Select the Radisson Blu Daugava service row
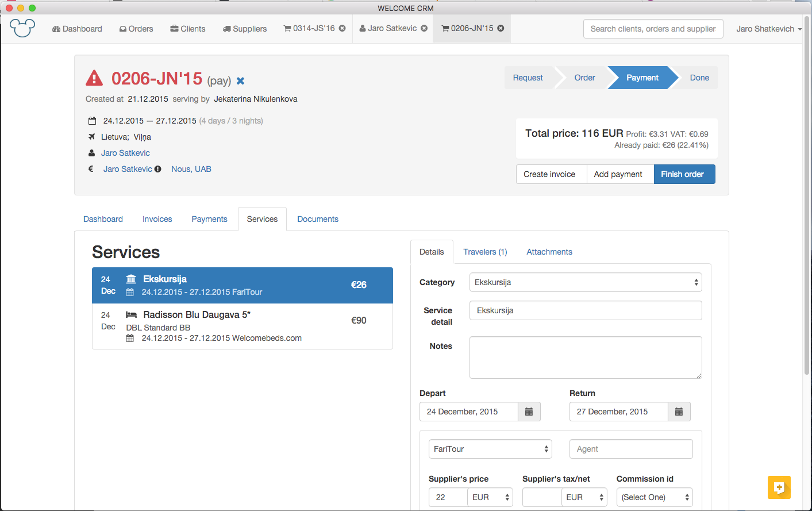The width and height of the screenshot is (812, 511). click(x=243, y=326)
